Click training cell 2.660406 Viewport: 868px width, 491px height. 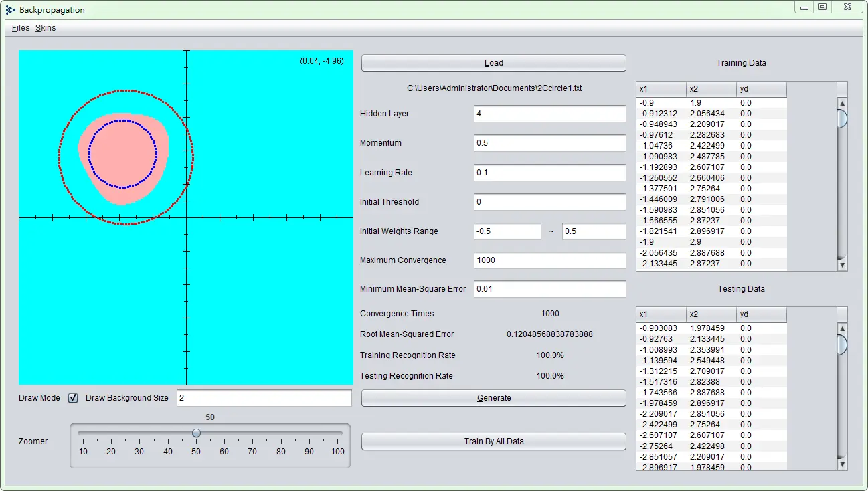click(711, 178)
